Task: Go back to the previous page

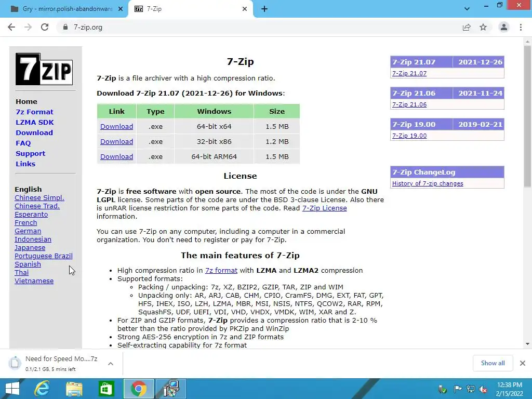Action: pos(11,27)
